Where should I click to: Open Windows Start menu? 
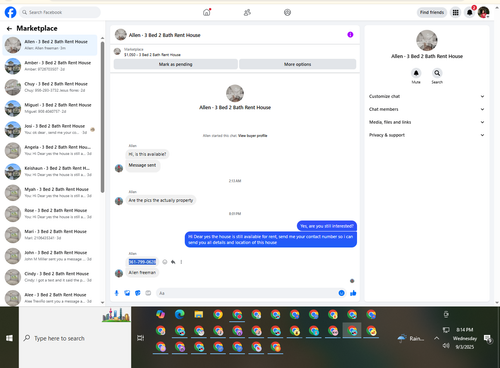click(9, 338)
